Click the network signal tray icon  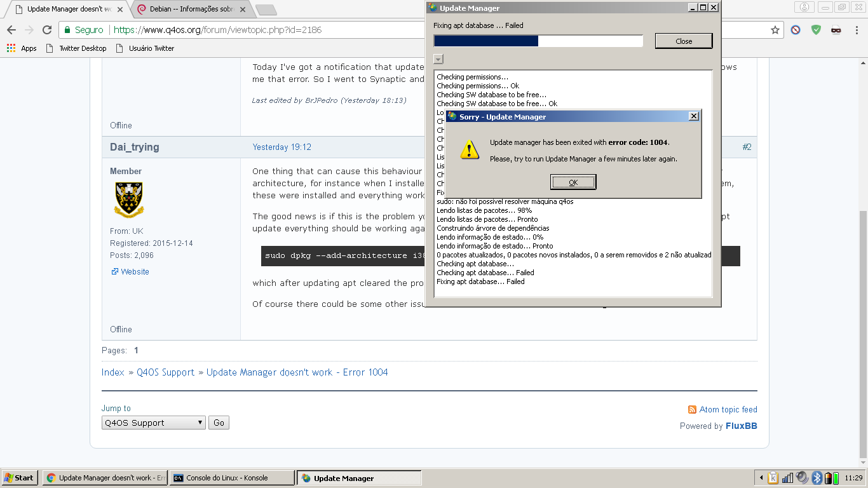coord(788,478)
